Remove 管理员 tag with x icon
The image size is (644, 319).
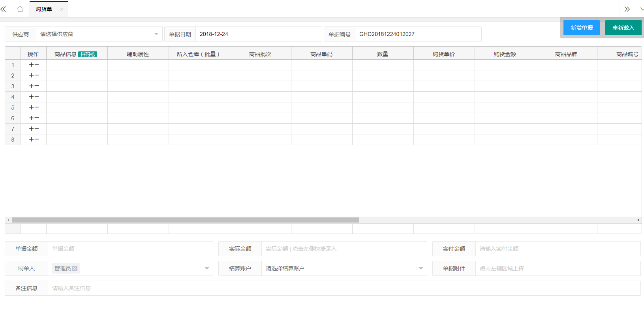[75, 268]
